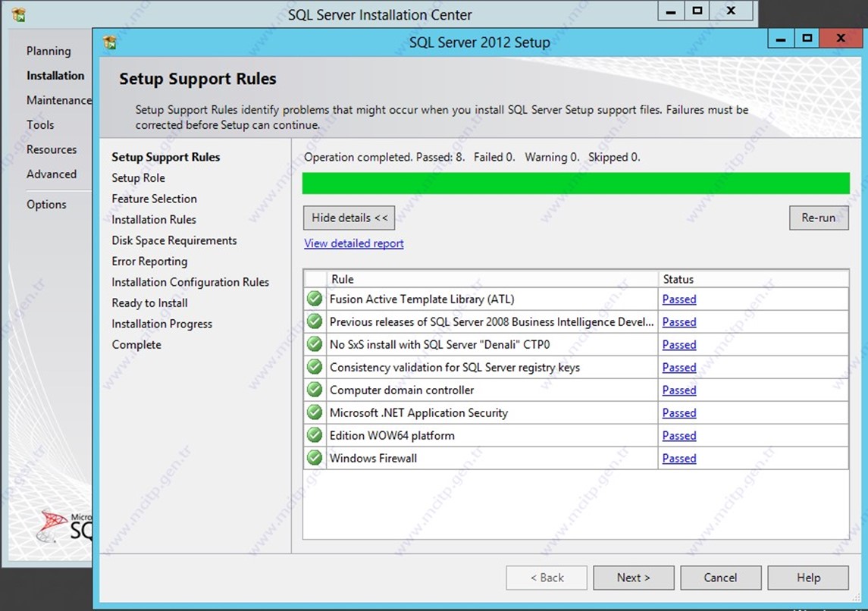The width and height of the screenshot is (868, 611).
Task: Click green check icon for .NET Application Security
Action: coord(315,412)
